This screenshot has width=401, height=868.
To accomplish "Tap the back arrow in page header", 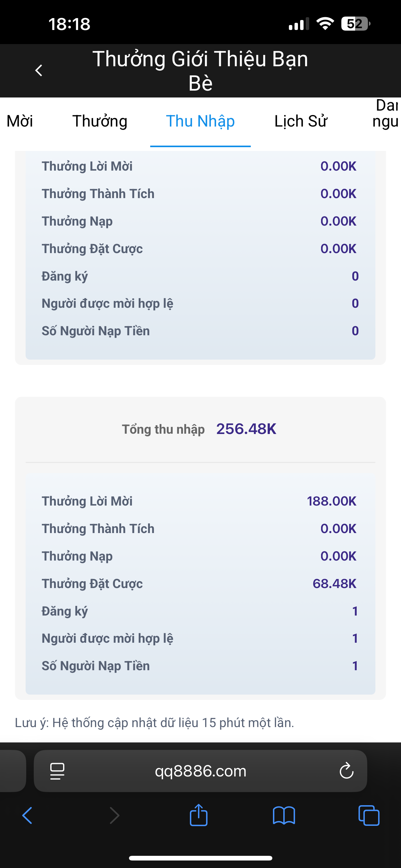I will [39, 70].
